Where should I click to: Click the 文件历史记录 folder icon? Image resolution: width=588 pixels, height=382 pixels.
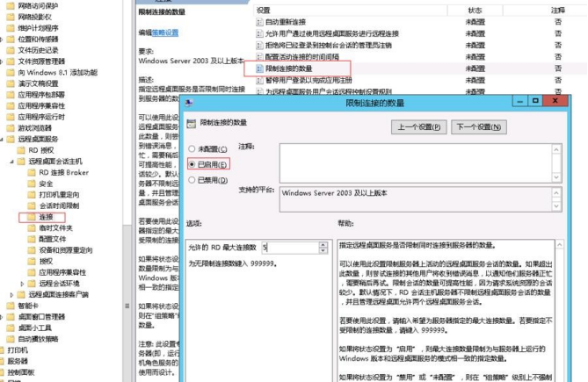[11, 50]
